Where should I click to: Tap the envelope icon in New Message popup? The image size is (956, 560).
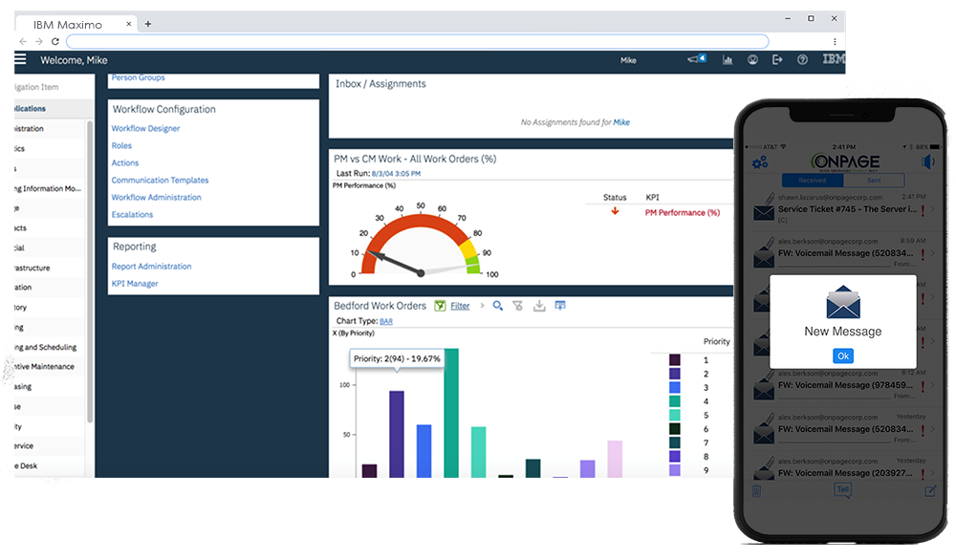(843, 302)
